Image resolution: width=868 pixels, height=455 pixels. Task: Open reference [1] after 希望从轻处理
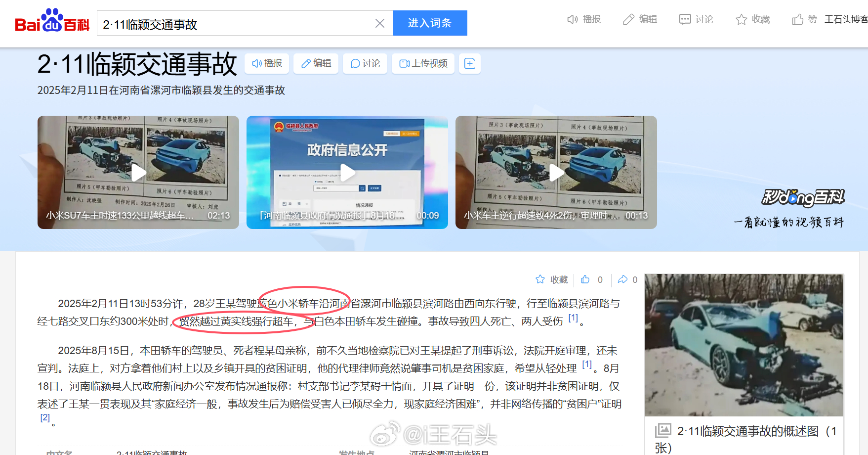click(x=587, y=364)
